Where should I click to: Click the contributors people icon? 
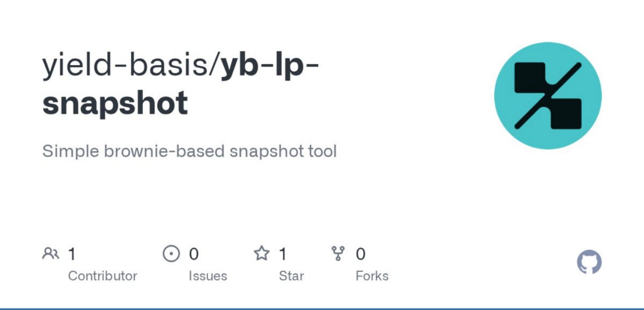pyautogui.click(x=51, y=254)
